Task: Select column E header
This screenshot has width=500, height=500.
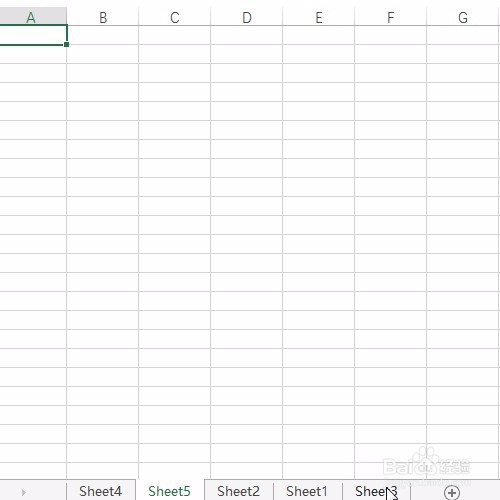Action: [x=319, y=17]
